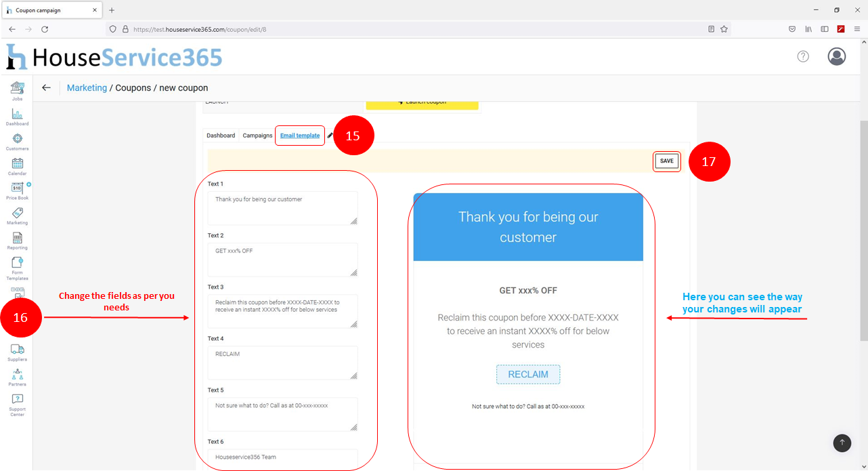Open the Calendar from the sidebar
Screen dimensions: 868x471
point(17,166)
